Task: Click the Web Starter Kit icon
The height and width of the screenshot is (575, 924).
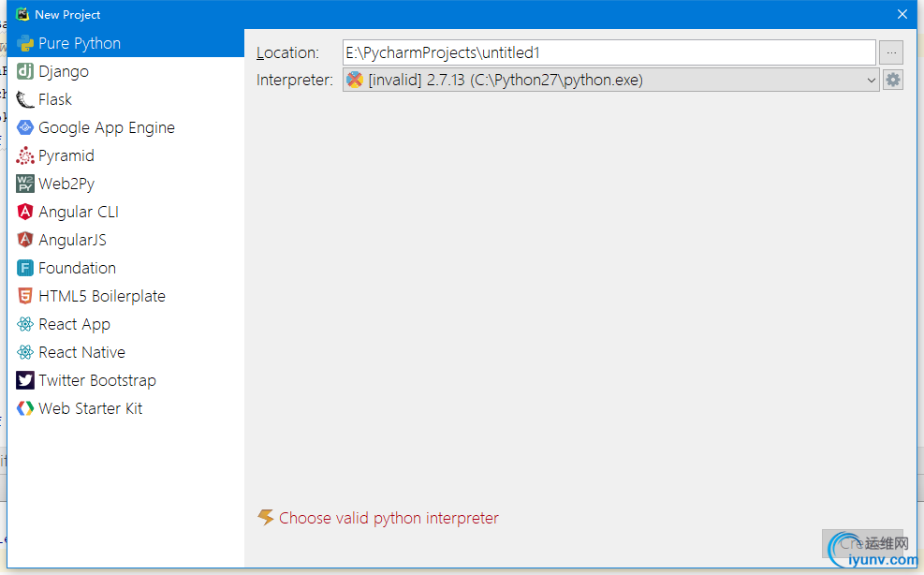Action: (24, 408)
